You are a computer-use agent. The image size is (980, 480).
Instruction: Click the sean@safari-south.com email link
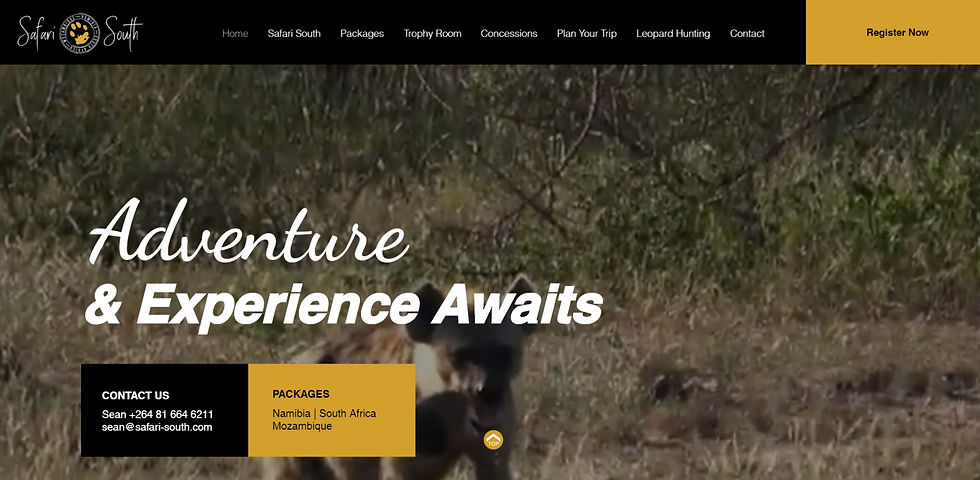[157, 428]
